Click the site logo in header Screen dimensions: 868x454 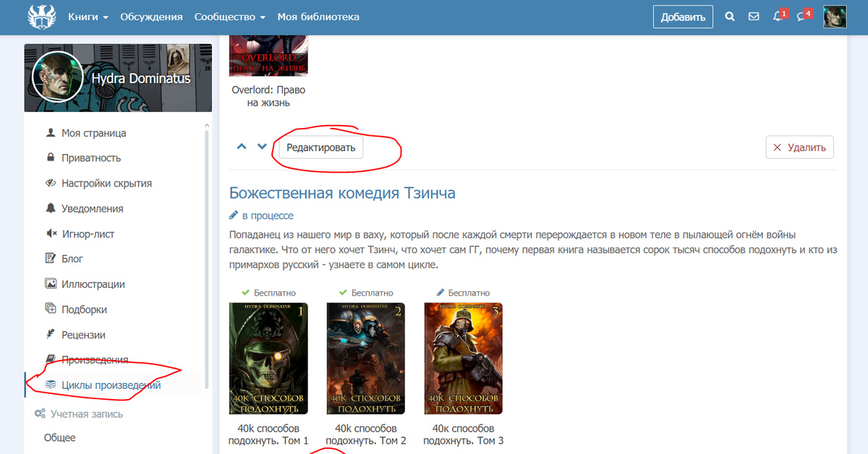[x=42, y=17]
